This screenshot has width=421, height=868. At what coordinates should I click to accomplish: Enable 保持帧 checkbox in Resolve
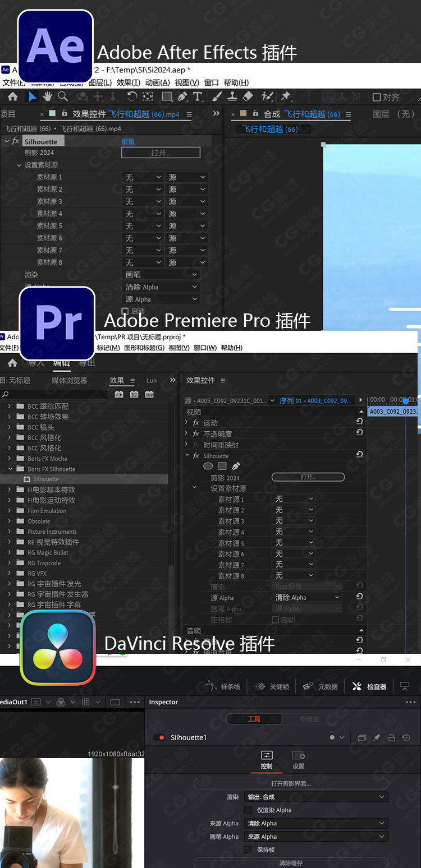click(248, 850)
